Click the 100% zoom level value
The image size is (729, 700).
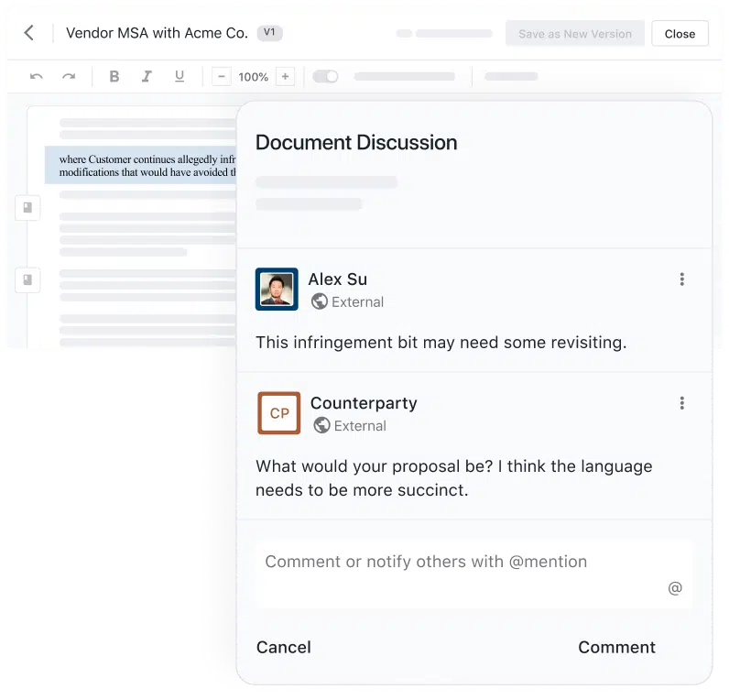pyautogui.click(x=254, y=77)
